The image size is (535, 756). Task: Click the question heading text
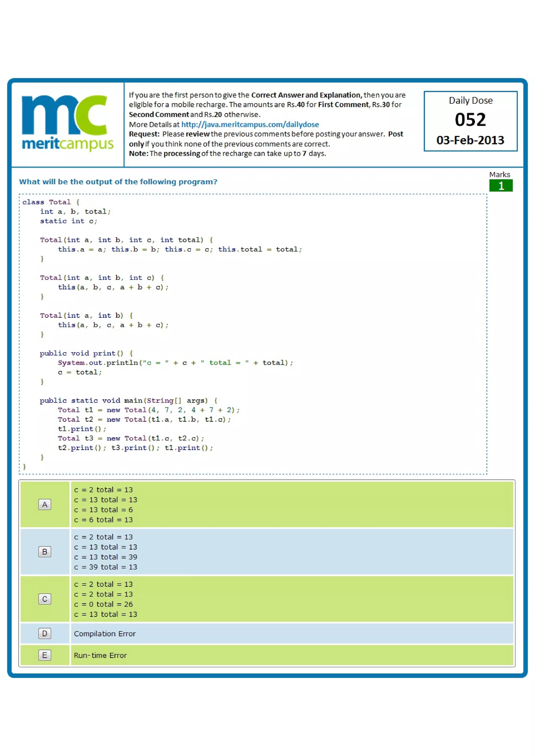pyautogui.click(x=118, y=182)
